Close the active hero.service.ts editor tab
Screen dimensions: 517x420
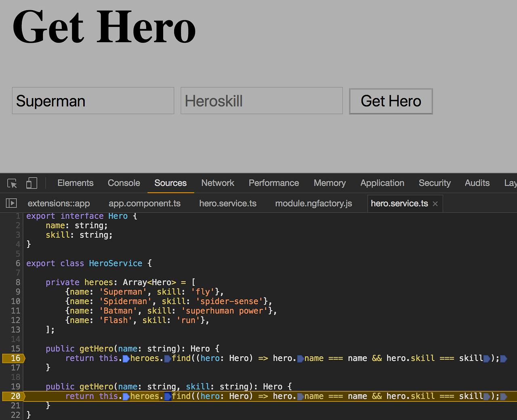pos(435,204)
